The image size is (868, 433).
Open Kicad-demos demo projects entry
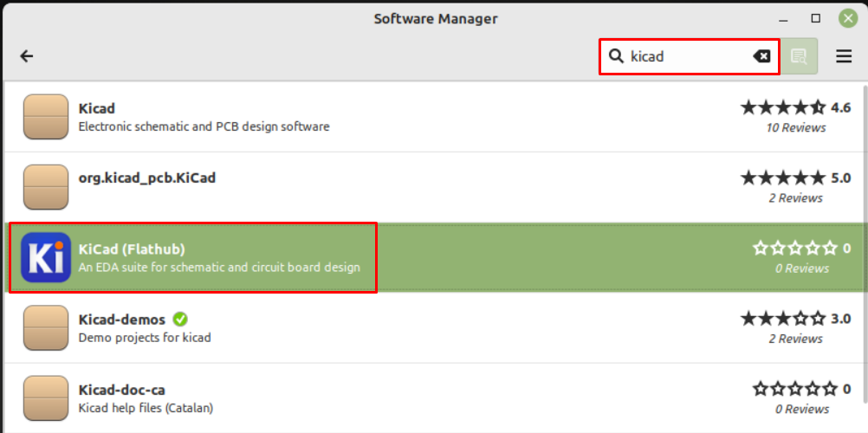[433, 328]
